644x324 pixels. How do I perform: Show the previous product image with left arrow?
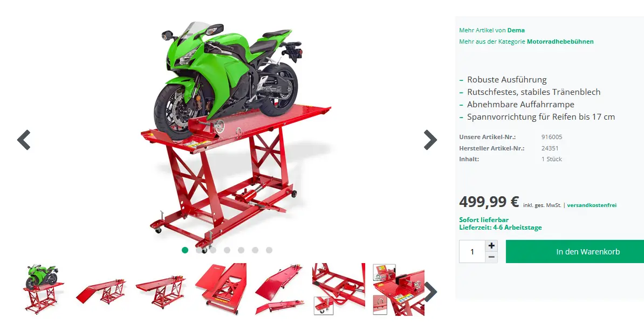[x=24, y=140]
